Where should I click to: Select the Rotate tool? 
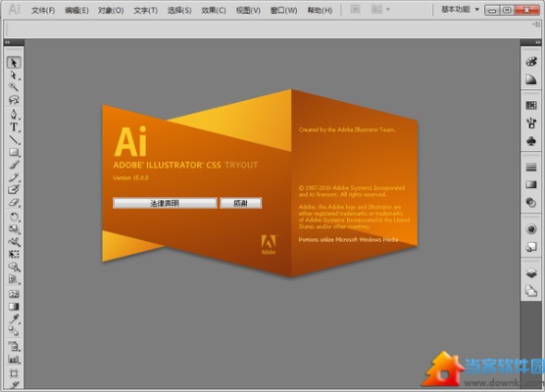tap(14, 217)
